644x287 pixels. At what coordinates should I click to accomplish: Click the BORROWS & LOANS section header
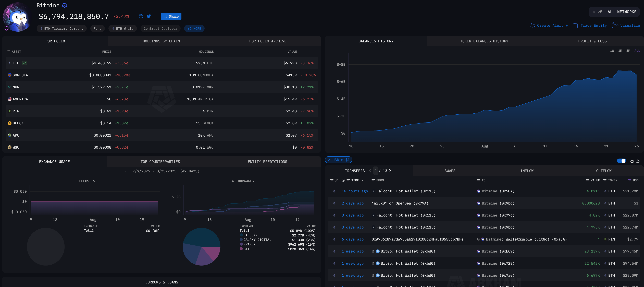162,282
